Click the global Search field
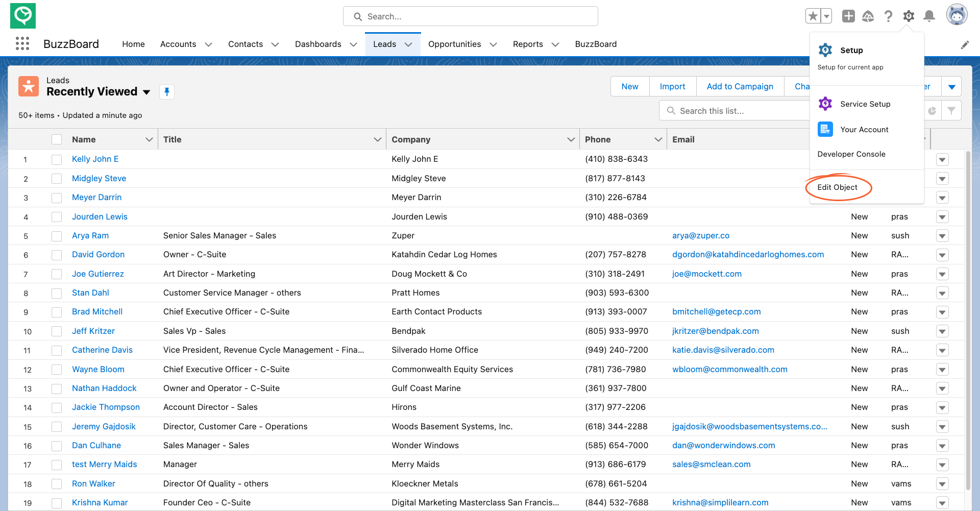 pyautogui.click(x=470, y=16)
